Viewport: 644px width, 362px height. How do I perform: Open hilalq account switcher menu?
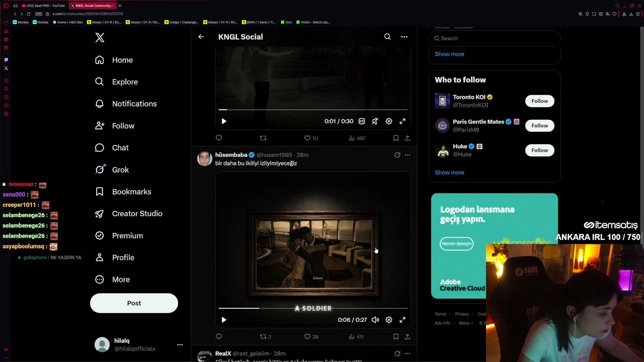(180, 344)
